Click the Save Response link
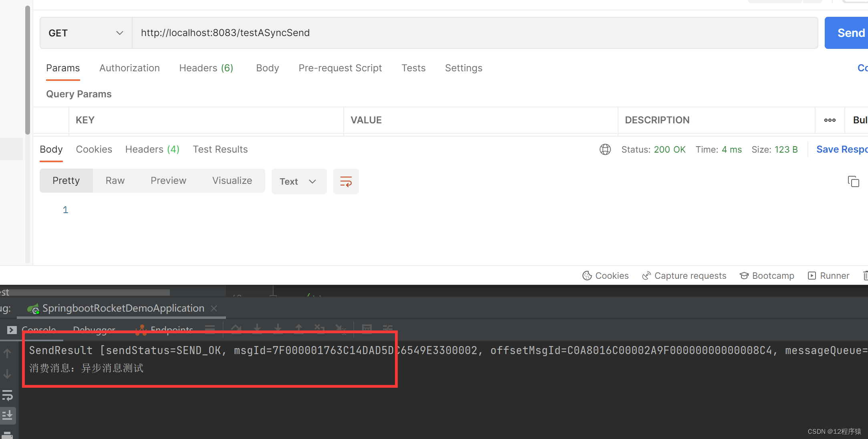 (842, 149)
